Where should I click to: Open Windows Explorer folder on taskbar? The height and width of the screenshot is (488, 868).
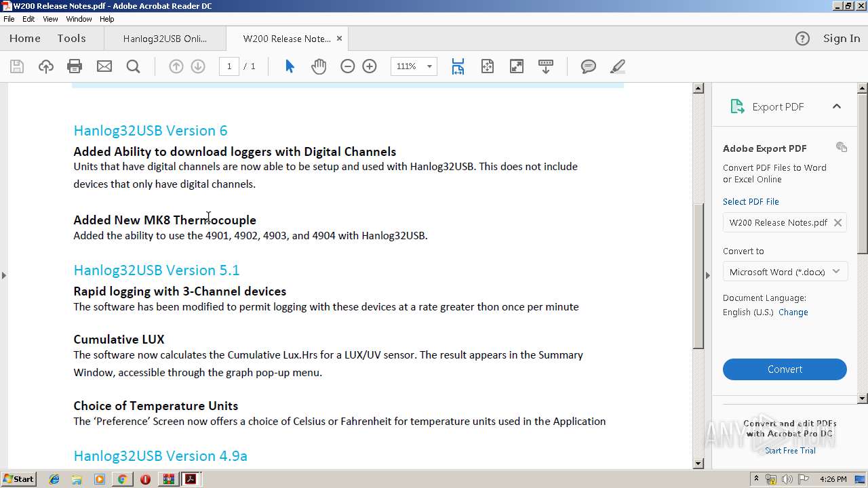click(x=77, y=479)
